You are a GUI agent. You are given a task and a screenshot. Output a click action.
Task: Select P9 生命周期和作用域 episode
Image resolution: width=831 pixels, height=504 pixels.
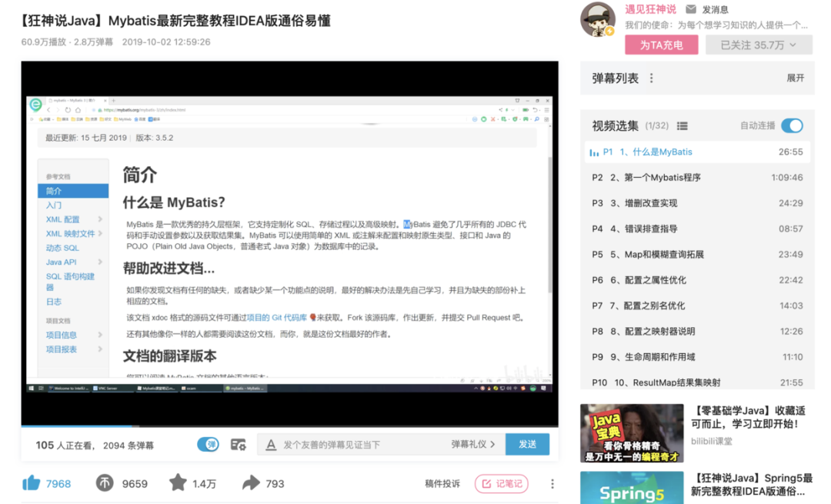point(697,357)
